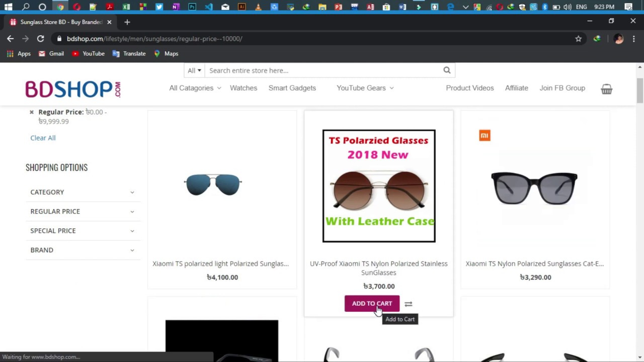
Task: Open the Chrome profile avatar
Action: point(619,39)
